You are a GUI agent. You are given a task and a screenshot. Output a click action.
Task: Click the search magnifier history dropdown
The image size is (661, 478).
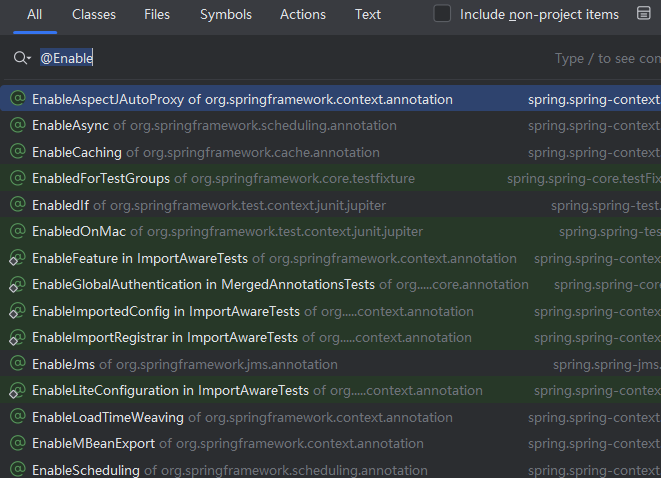(22, 58)
